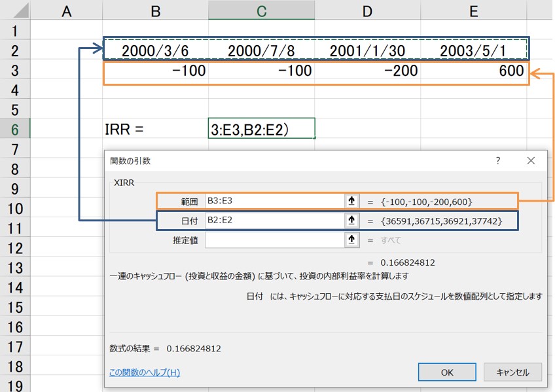
Task: Click the collapse button for the 日付 field
Action: (x=352, y=221)
